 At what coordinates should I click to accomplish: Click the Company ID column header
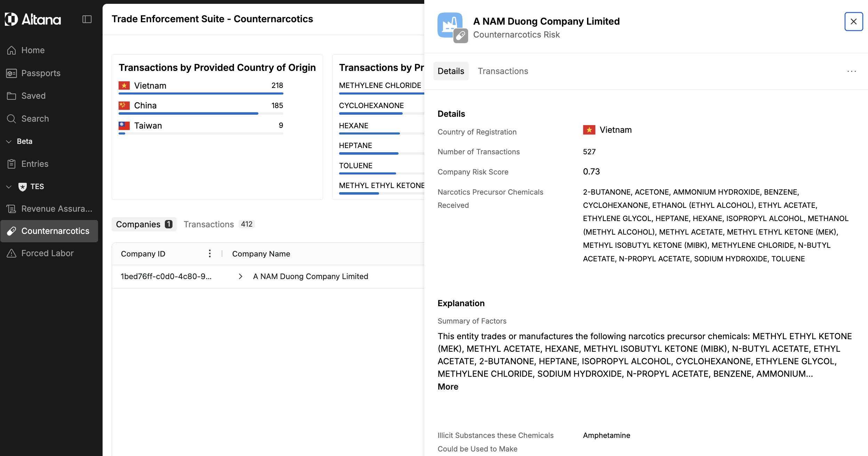143,254
